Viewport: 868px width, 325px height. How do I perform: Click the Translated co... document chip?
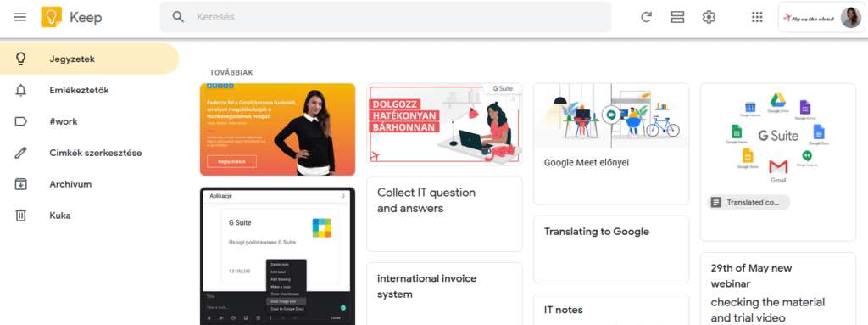748,203
